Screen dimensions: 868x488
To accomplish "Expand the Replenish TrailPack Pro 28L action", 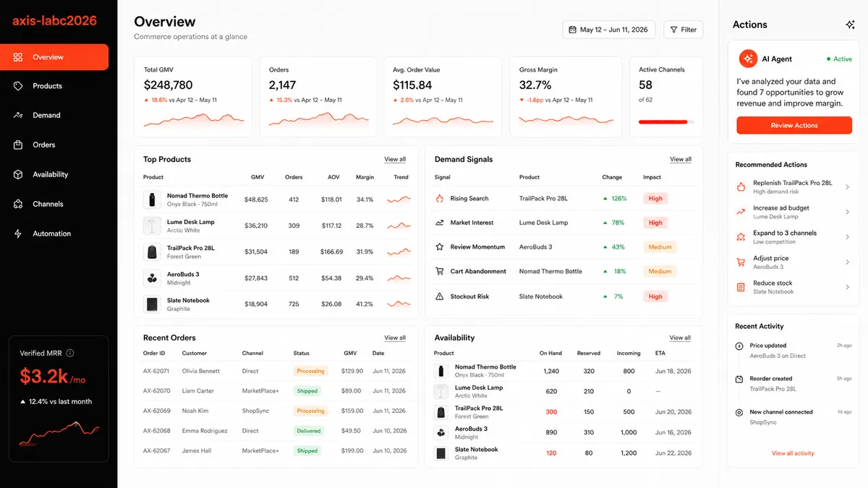I will pyautogui.click(x=793, y=187).
